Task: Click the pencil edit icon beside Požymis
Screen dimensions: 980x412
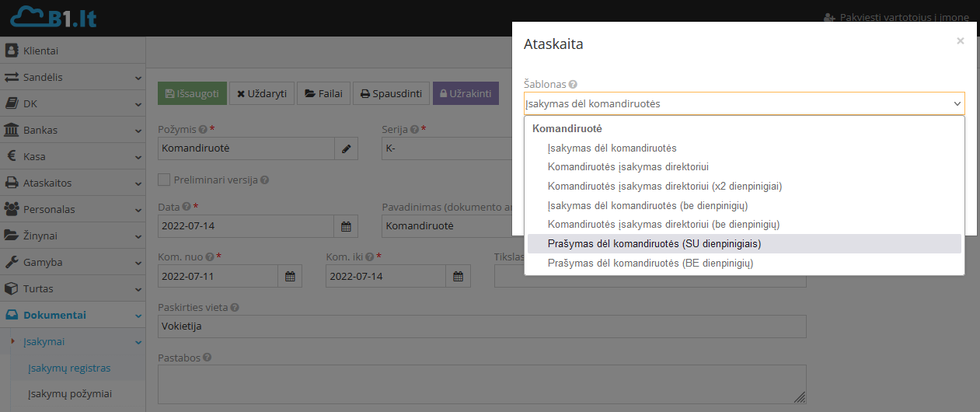Action: pyautogui.click(x=346, y=148)
